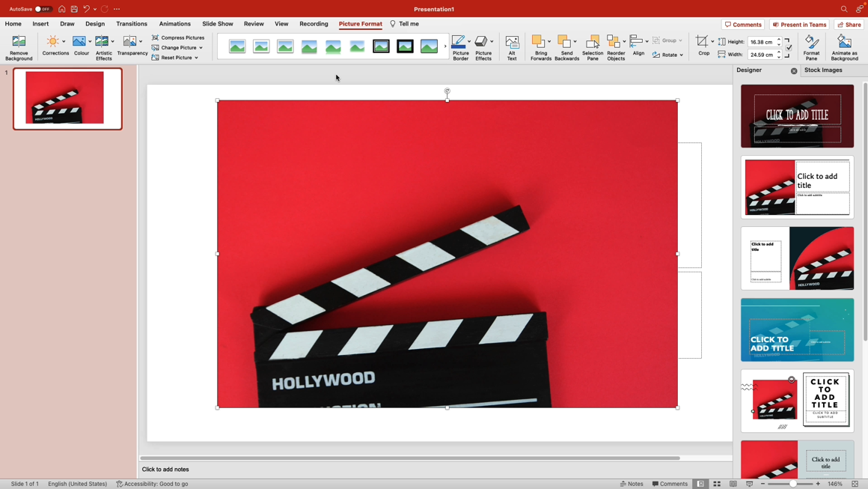Expand the picture styles gallery arrow
868x489 pixels.
pos(445,46)
